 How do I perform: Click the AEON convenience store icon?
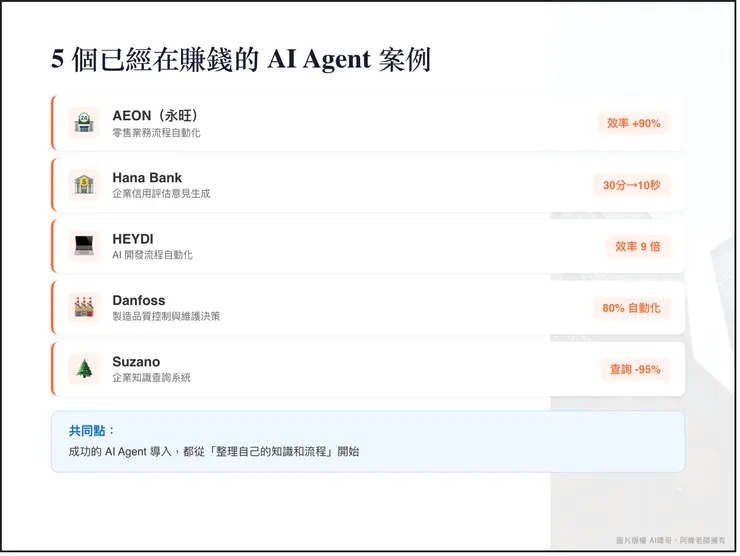pyautogui.click(x=84, y=123)
